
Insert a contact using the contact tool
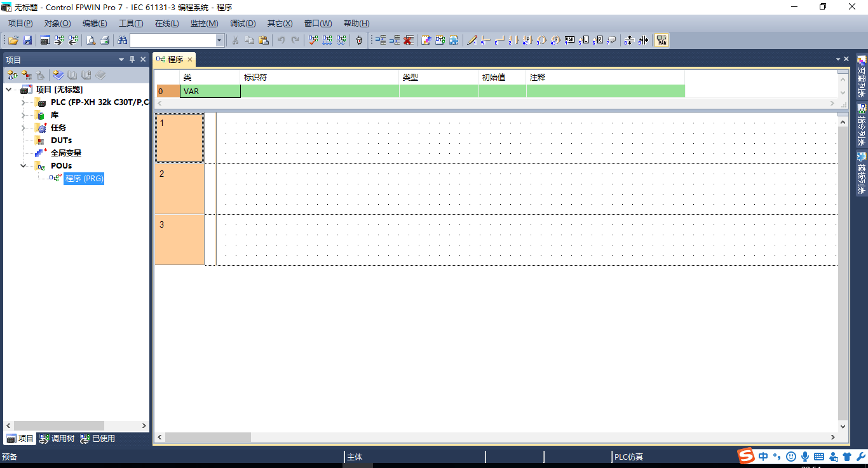click(513, 40)
